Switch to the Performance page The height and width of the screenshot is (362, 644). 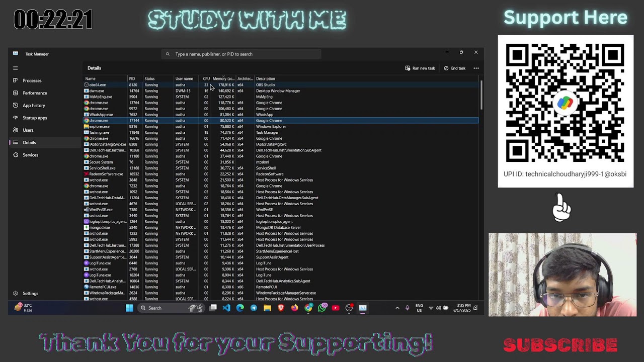44,93
